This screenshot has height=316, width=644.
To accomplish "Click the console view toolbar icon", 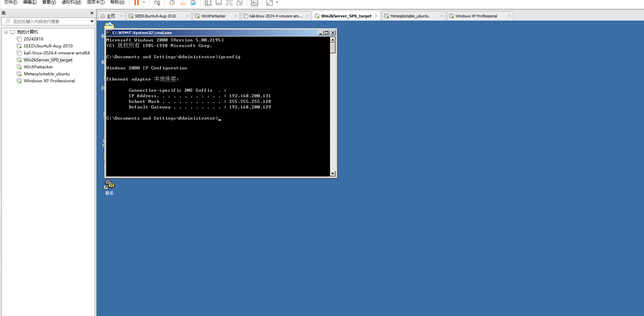I will pyautogui.click(x=255, y=3).
